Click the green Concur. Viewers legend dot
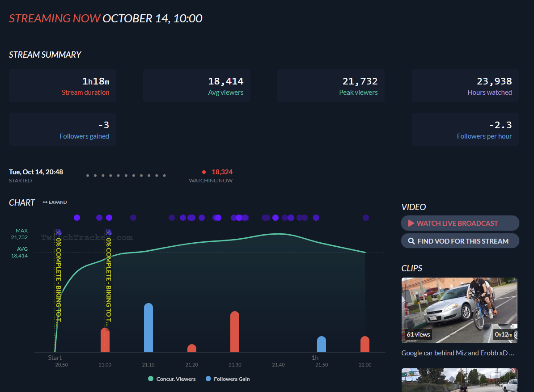Viewport: 534px width, 392px height. point(151,379)
